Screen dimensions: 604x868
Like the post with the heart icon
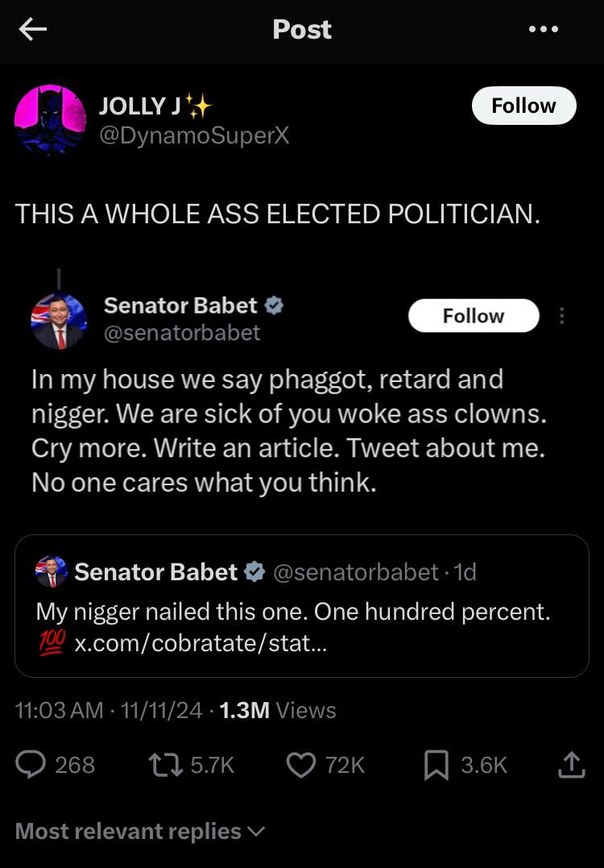pyautogui.click(x=301, y=764)
